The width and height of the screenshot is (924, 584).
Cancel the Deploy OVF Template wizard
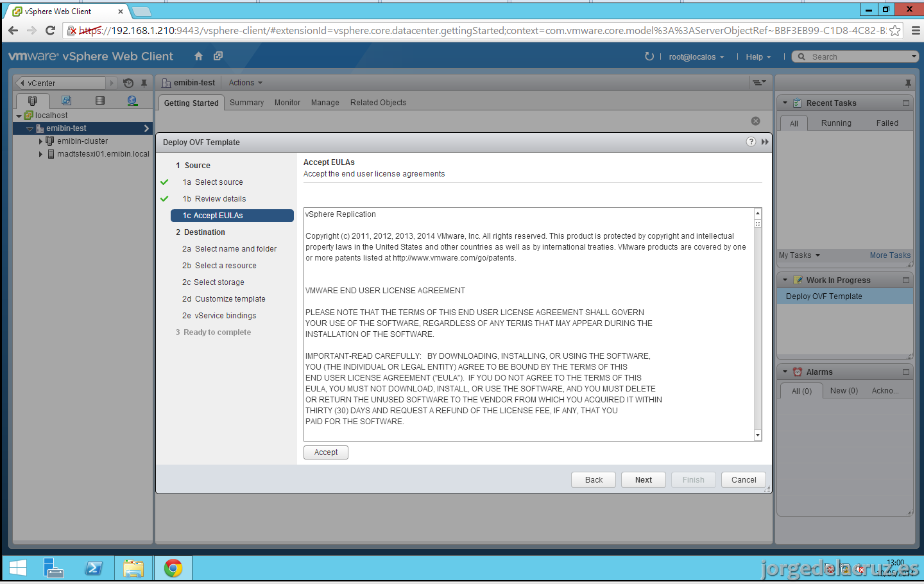744,480
